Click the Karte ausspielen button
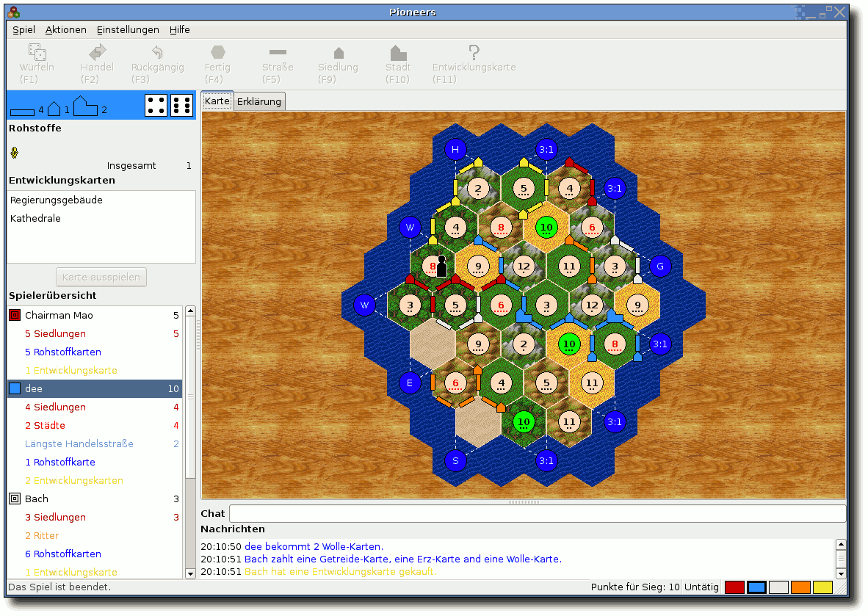868x616 pixels. [101, 278]
